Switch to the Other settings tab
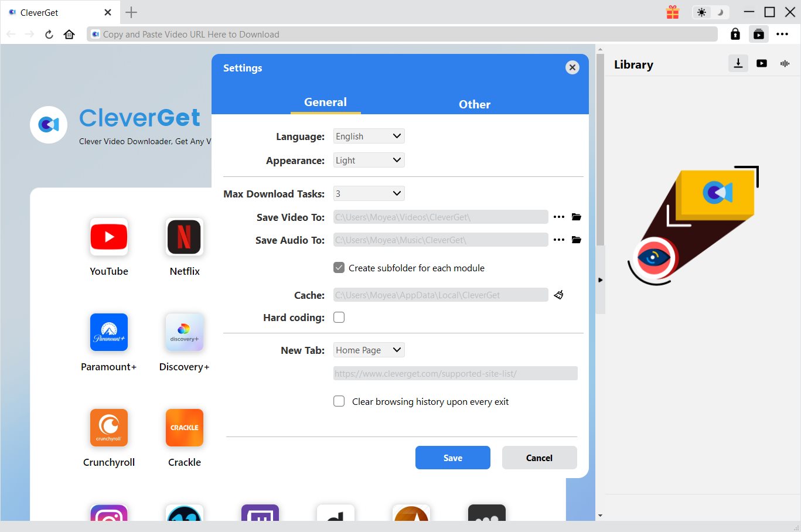The height and width of the screenshot is (532, 801). [474, 104]
